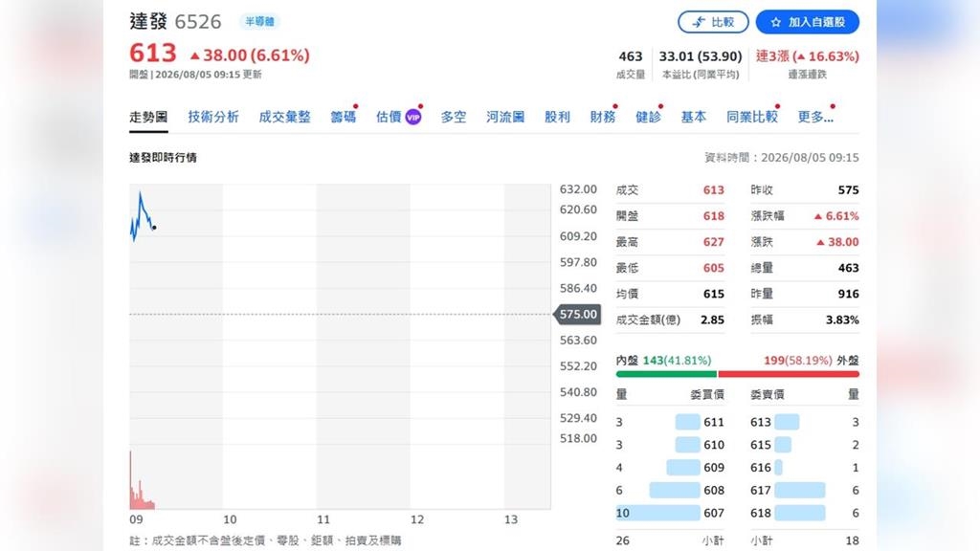Open the 健診 tab

click(648, 117)
